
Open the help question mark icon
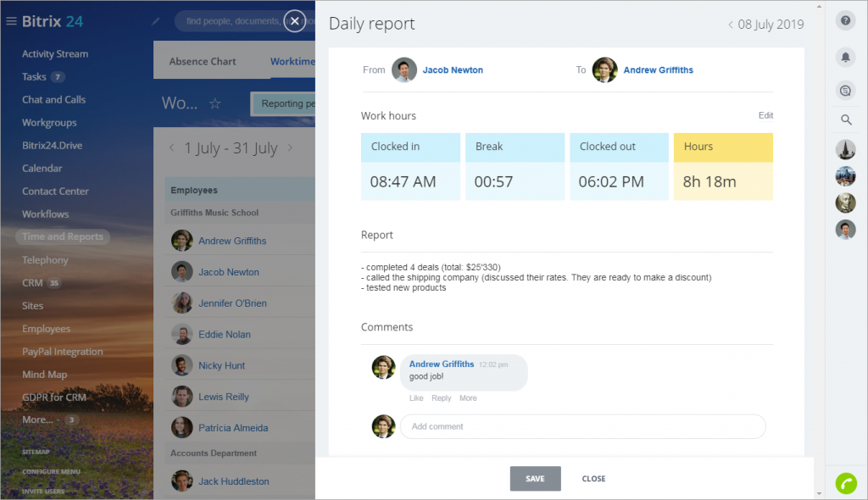(845, 20)
